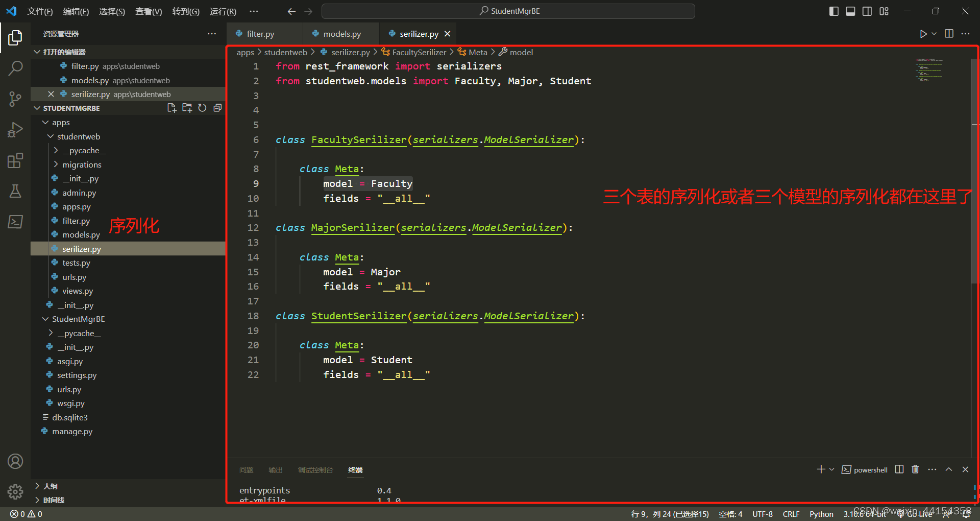Click the StudentMgrBE command center search

point(508,11)
